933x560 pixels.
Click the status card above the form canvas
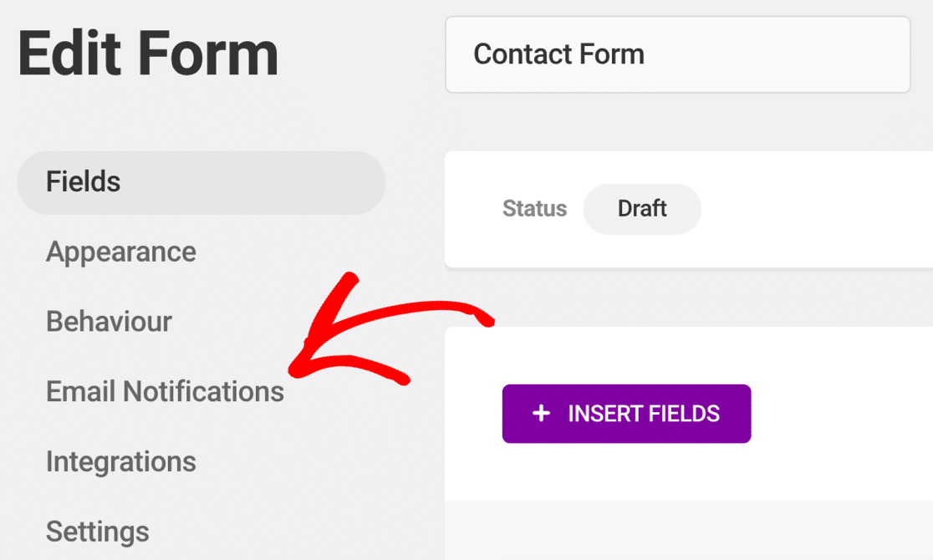coord(686,209)
